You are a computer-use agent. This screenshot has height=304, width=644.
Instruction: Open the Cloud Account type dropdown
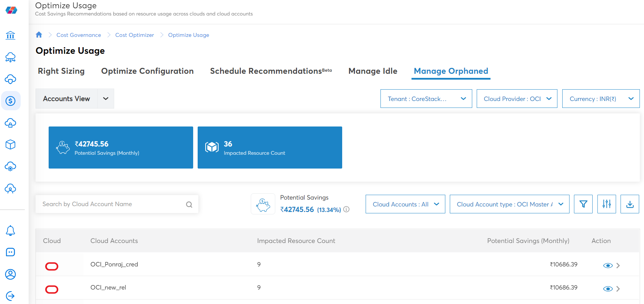tap(509, 204)
